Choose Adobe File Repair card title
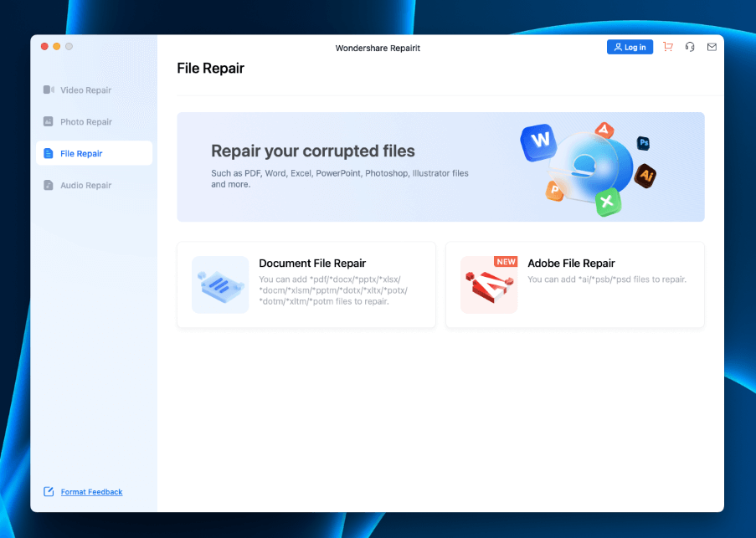This screenshot has width=756, height=538. [571, 263]
